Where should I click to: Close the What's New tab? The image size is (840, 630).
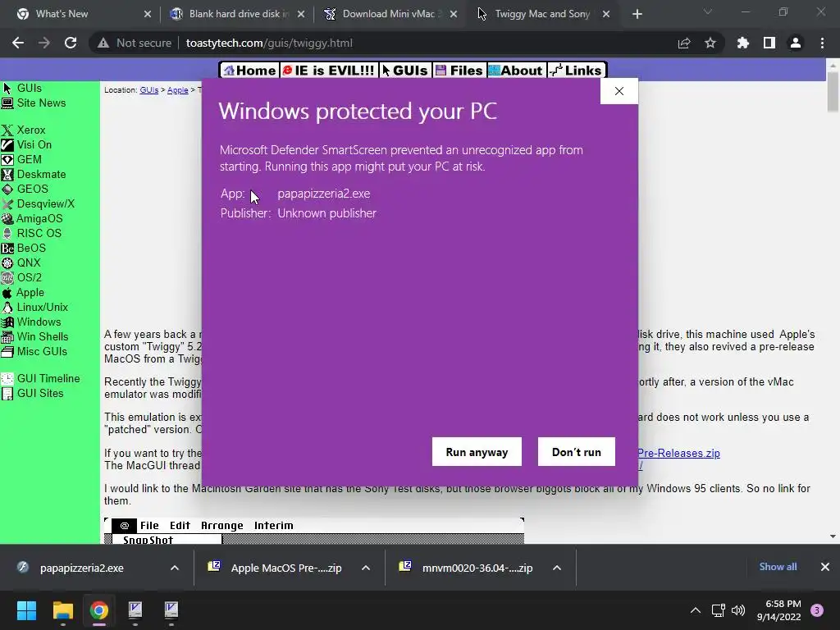point(148,14)
